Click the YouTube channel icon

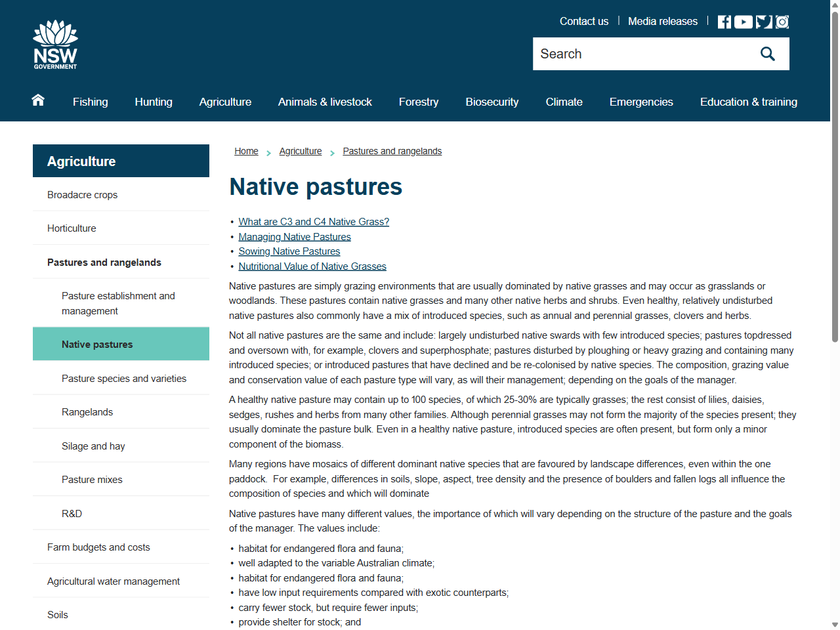743,21
